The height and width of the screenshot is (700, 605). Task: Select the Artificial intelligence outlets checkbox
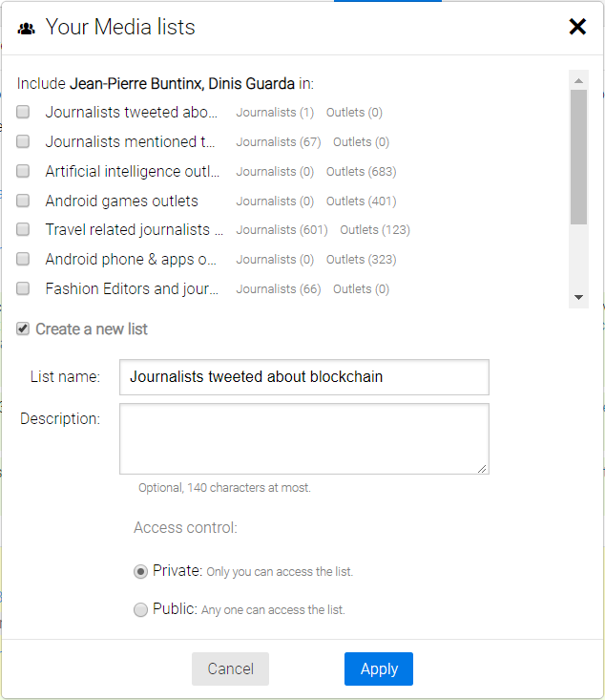click(x=23, y=171)
